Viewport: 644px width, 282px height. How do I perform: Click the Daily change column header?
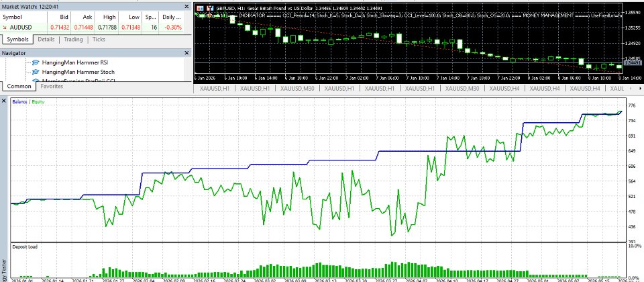point(171,17)
